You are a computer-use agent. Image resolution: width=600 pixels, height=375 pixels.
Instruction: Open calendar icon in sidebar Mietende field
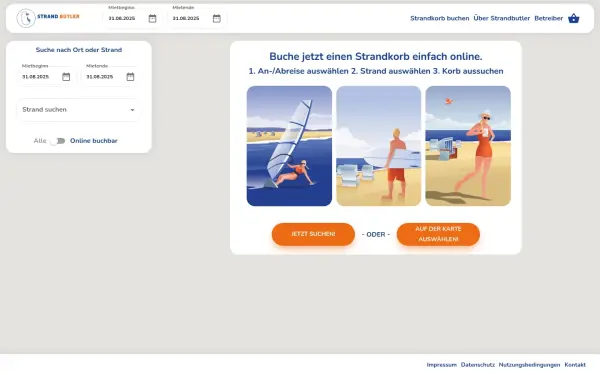[130, 77]
